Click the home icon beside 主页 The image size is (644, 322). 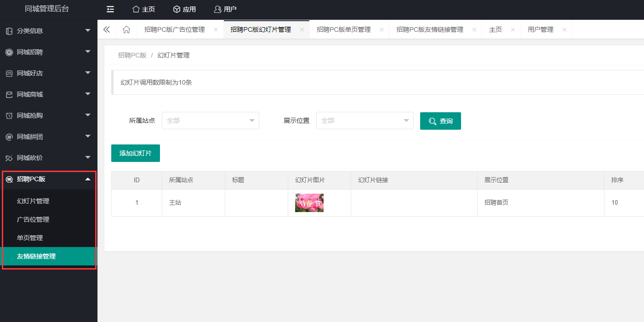pos(136,9)
